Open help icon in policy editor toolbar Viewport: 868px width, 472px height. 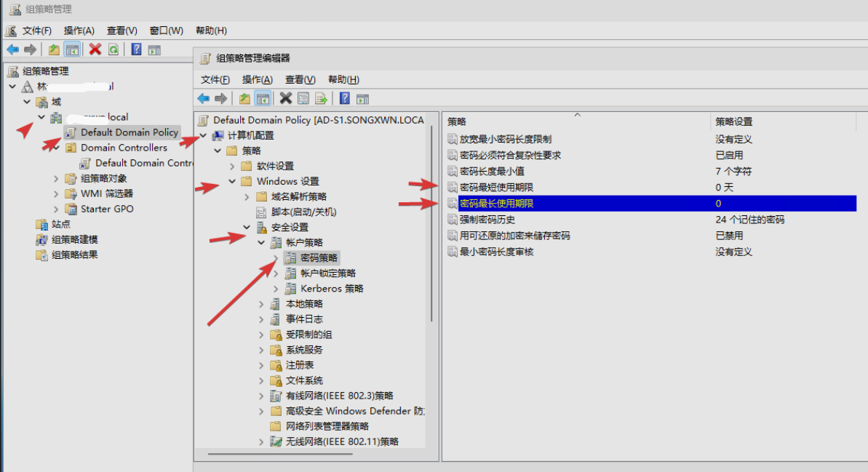pos(344,98)
